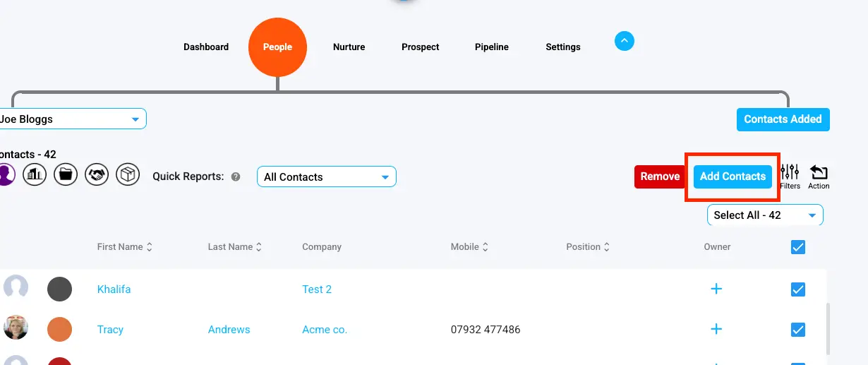Click the Quick Reports help icon
This screenshot has width=868, height=365.
(x=236, y=177)
